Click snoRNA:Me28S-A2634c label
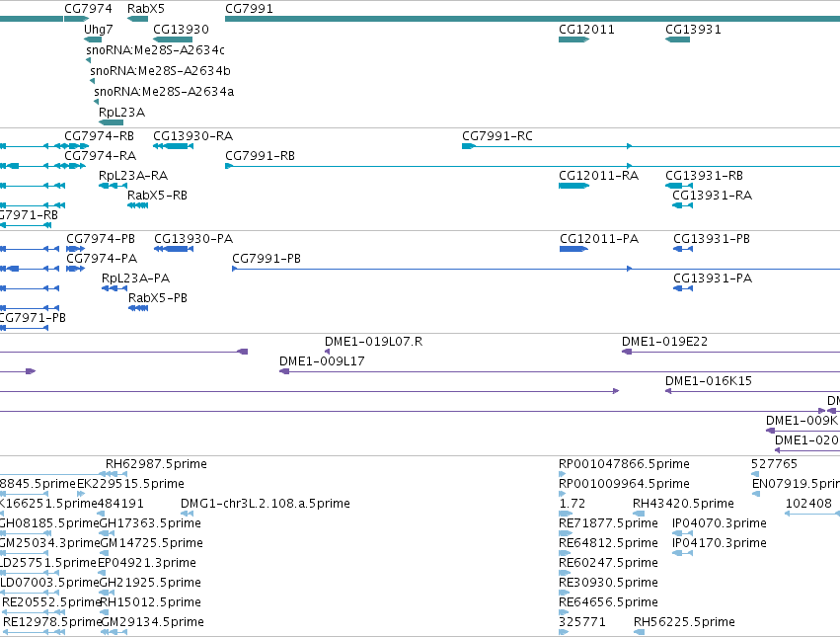This screenshot has height=637, width=840. pos(155,49)
